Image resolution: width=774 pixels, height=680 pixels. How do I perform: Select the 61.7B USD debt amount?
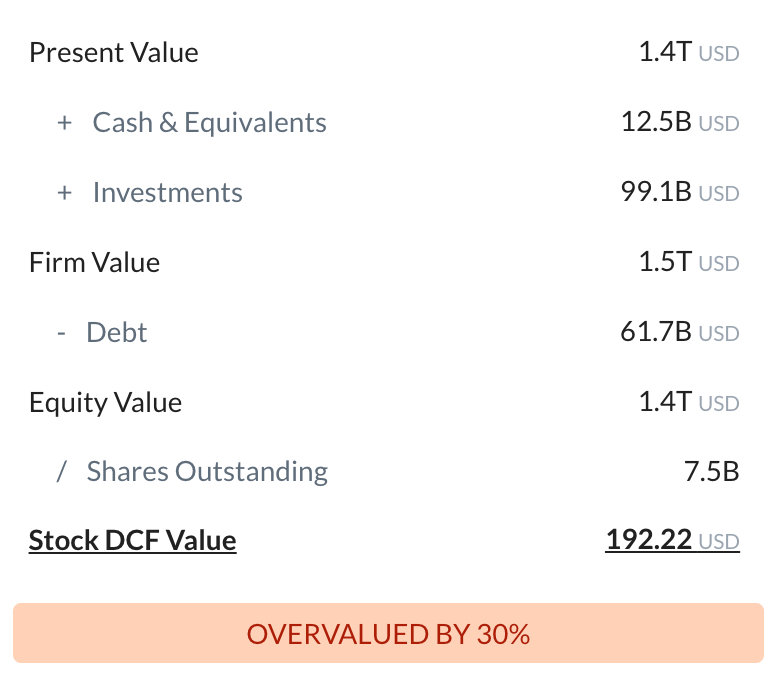[680, 332]
